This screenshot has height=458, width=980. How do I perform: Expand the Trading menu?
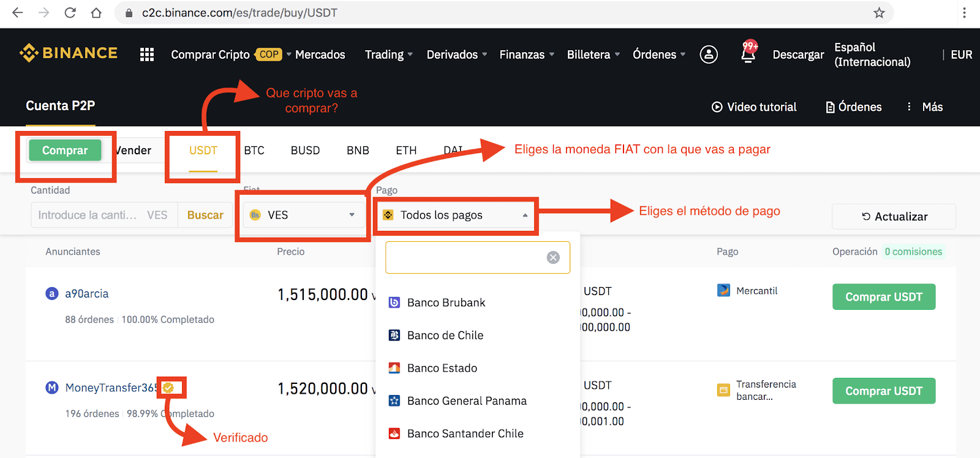(389, 54)
